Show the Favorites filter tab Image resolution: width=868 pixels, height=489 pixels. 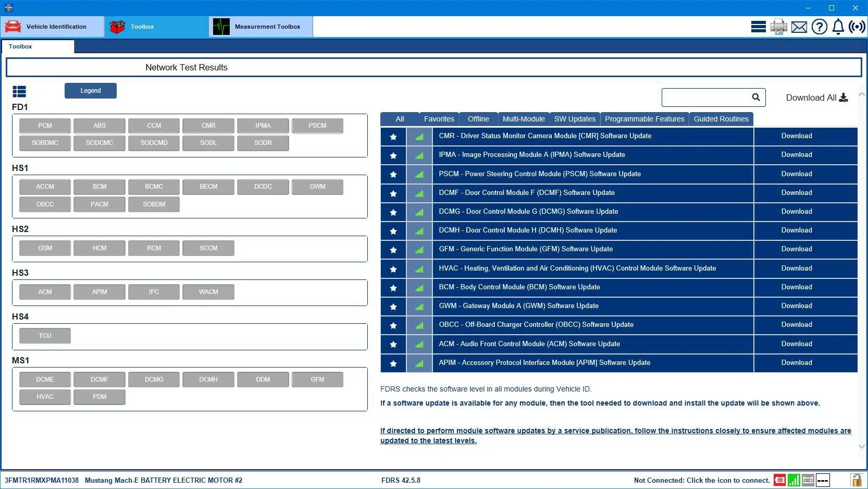[x=439, y=119]
